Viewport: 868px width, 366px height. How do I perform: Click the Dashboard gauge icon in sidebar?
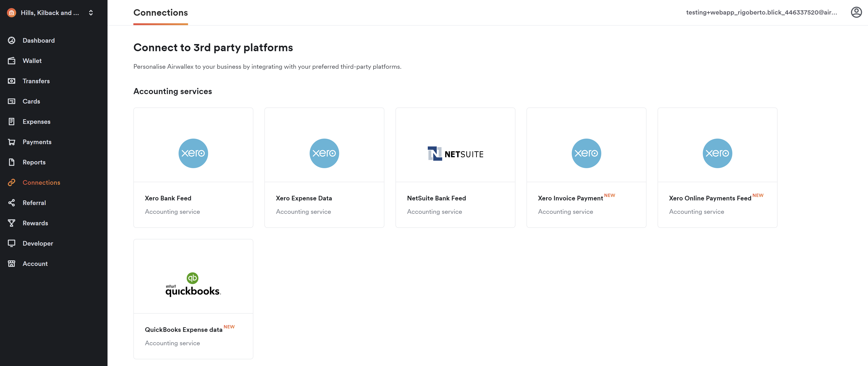click(x=12, y=40)
